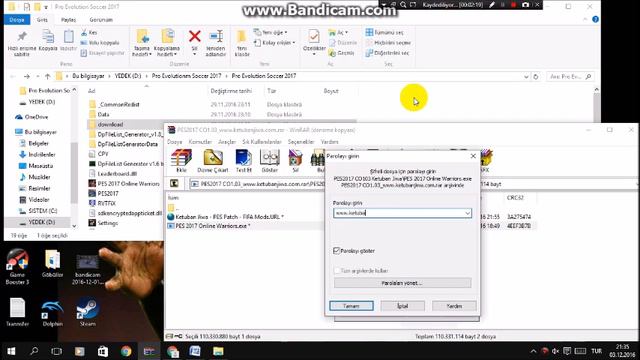Switch to Paylaş ribbon tab
This screenshot has height=360, width=640.
[x=68, y=20]
